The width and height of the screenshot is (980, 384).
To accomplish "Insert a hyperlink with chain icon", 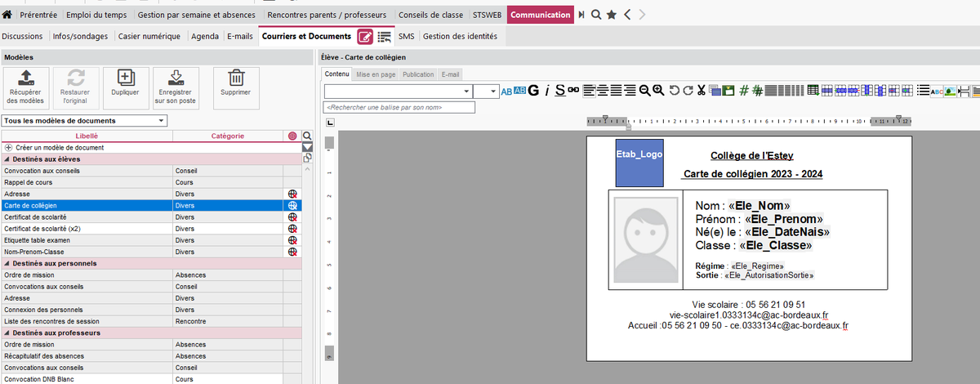I will coord(573,91).
